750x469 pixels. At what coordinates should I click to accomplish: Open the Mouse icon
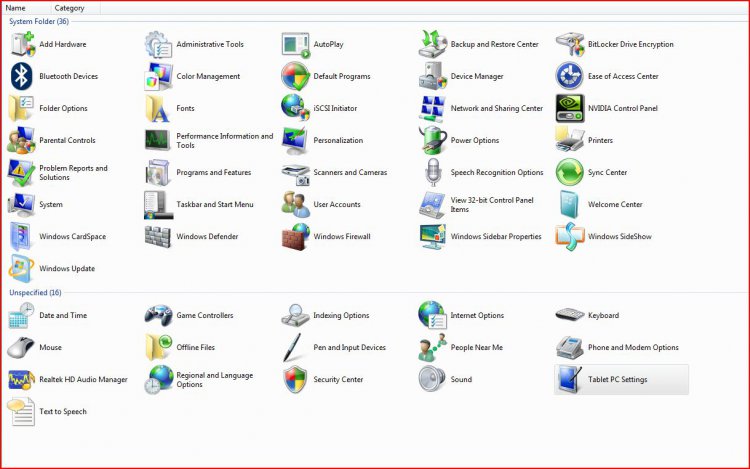point(22,347)
